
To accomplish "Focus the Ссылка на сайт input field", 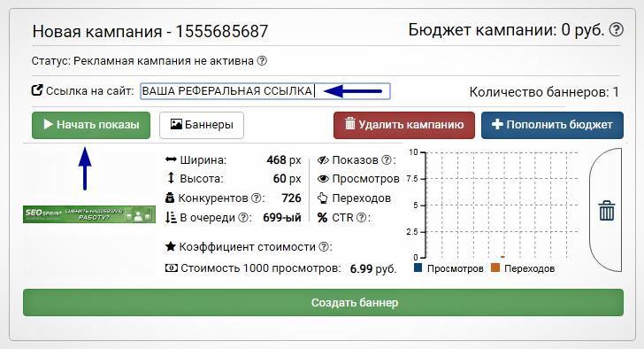I will pyautogui.click(x=264, y=91).
